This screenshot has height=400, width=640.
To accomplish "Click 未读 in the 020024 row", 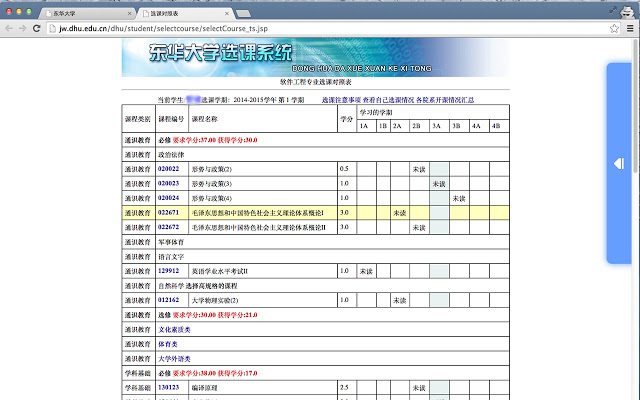I will coord(459,199).
